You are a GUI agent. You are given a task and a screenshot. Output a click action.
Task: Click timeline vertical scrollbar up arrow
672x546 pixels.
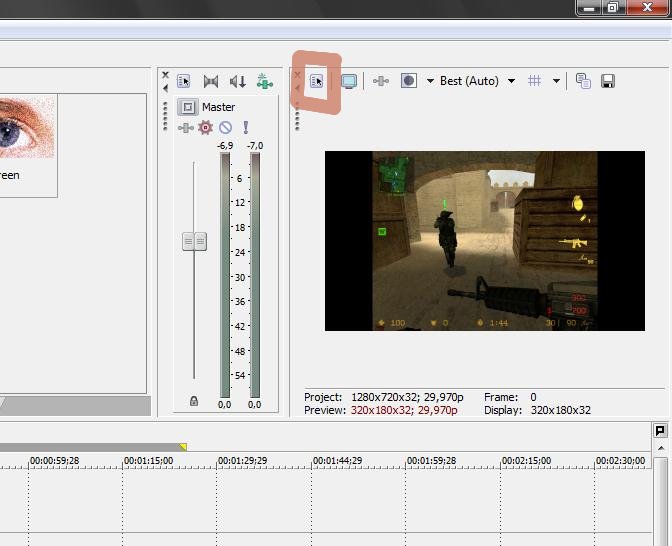[661, 448]
